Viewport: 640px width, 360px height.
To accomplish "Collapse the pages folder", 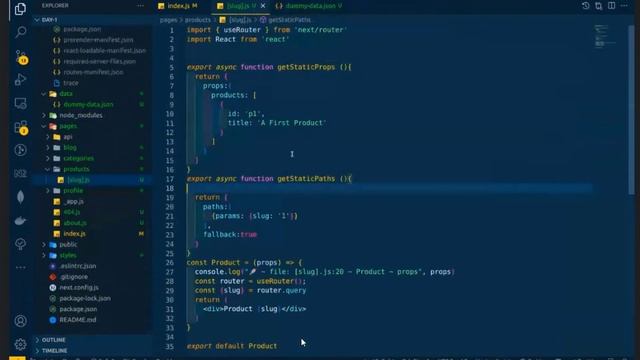I will (x=68, y=126).
